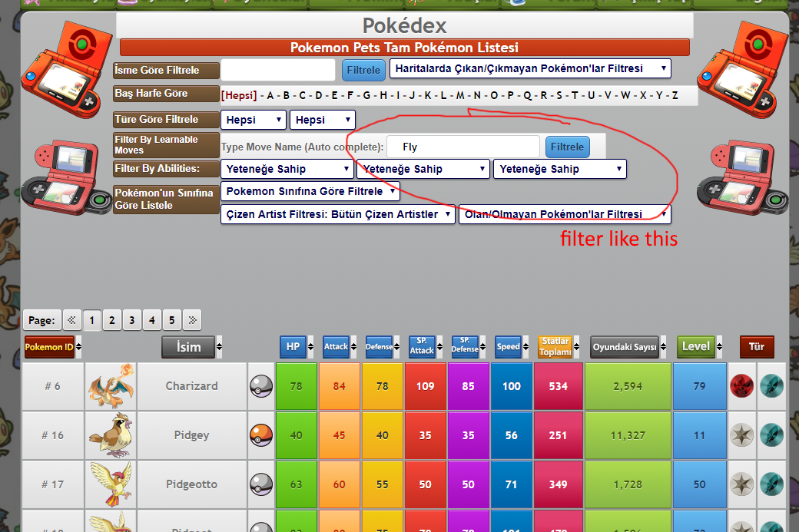
Task: Click Pidgey's orange Poké Ball icon
Action: [261, 435]
